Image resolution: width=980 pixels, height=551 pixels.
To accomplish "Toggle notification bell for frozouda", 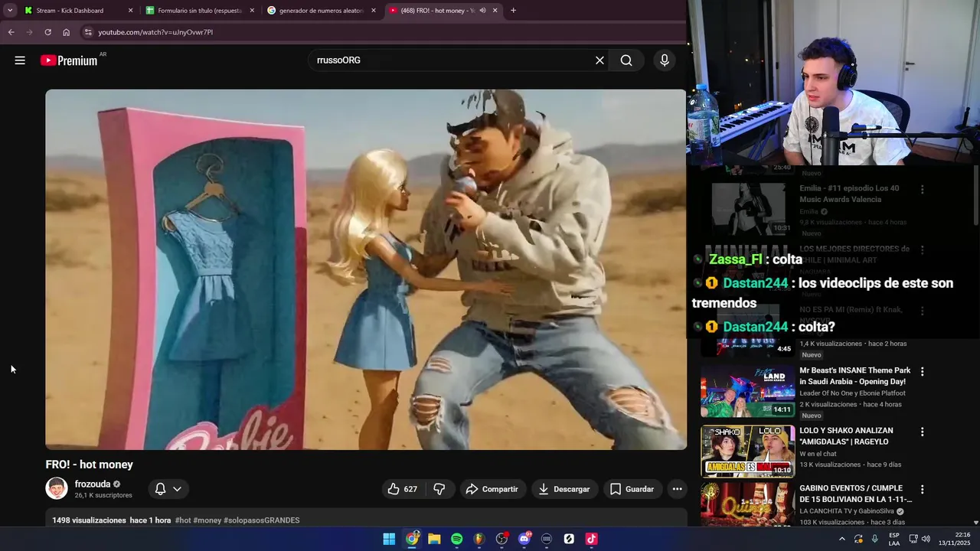I will click(160, 489).
